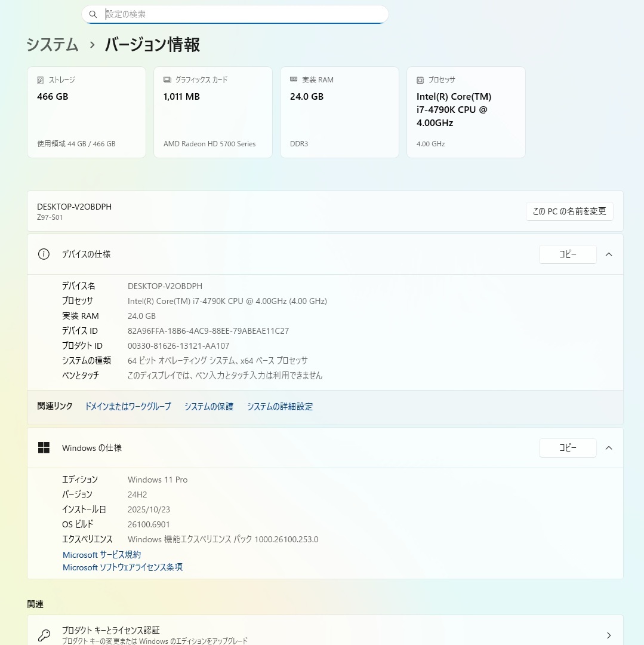The image size is (644, 645).
Task: Click the グラフィックス カード icon
Action: (167, 79)
